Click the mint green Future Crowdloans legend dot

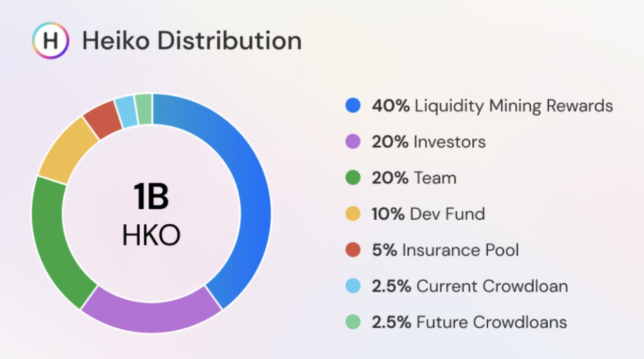click(x=352, y=322)
